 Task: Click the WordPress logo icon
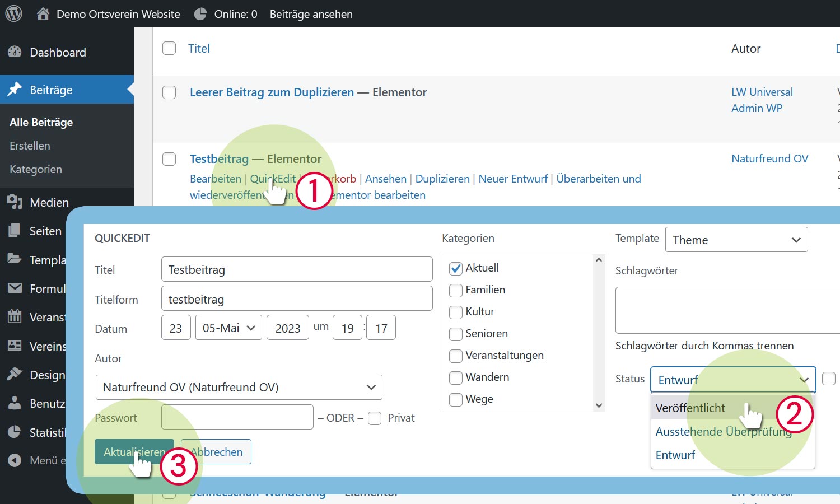(x=13, y=13)
